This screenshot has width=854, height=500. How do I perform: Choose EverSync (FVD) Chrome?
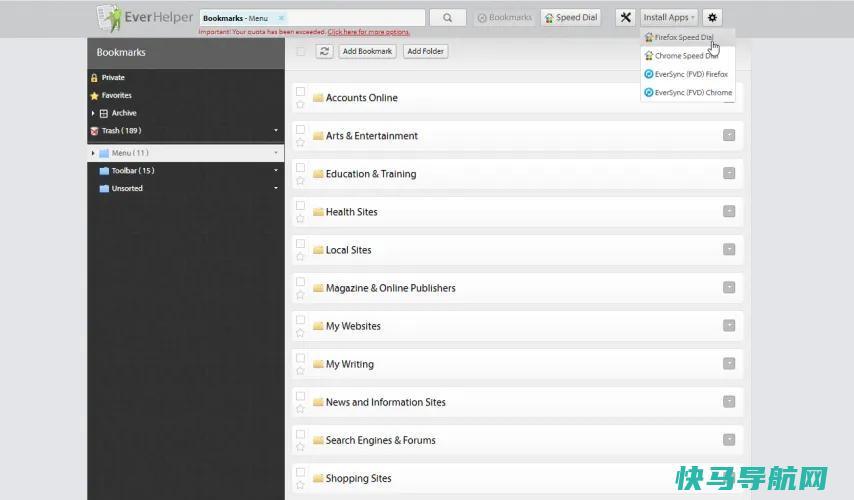coord(688,93)
